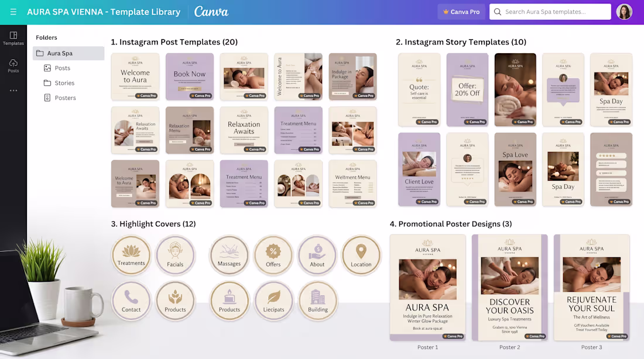Open the About highlight cover
This screenshot has height=359, width=644.
(317, 255)
